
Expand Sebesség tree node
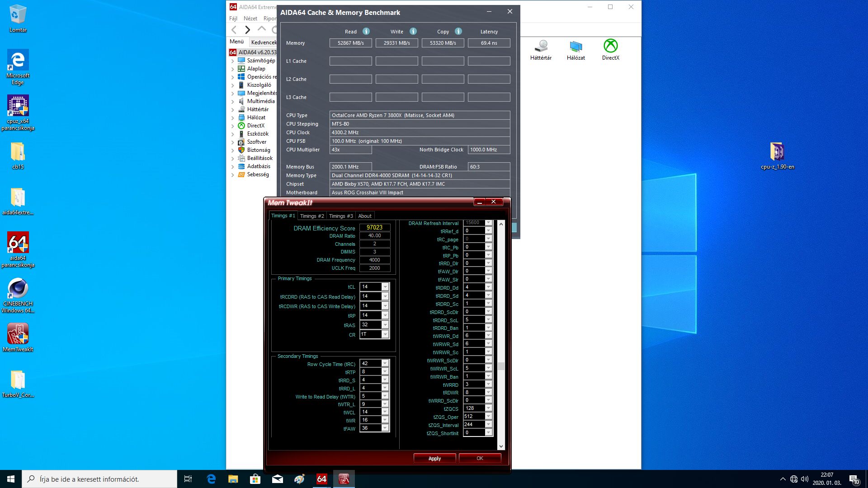pyautogui.click(x=233, y=174)
